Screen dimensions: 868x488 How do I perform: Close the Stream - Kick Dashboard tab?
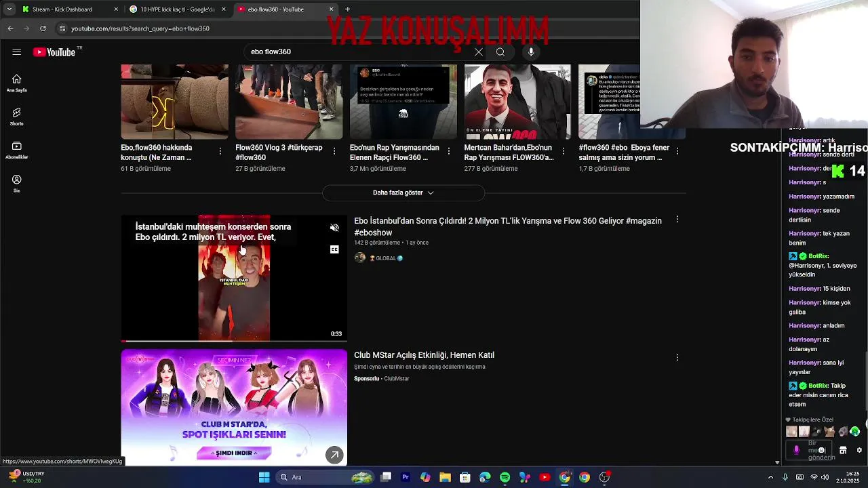point(116,9)
